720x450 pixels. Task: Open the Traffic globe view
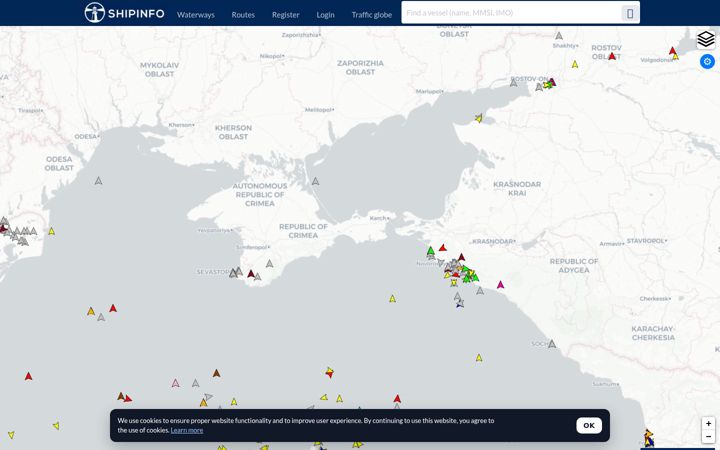371,15
